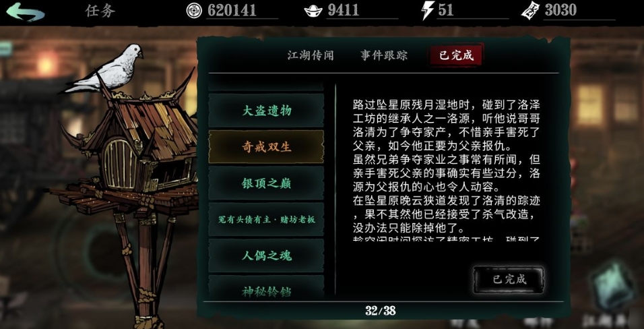
Task: Tap the back arrow icon
Action: tap(26, 11)
